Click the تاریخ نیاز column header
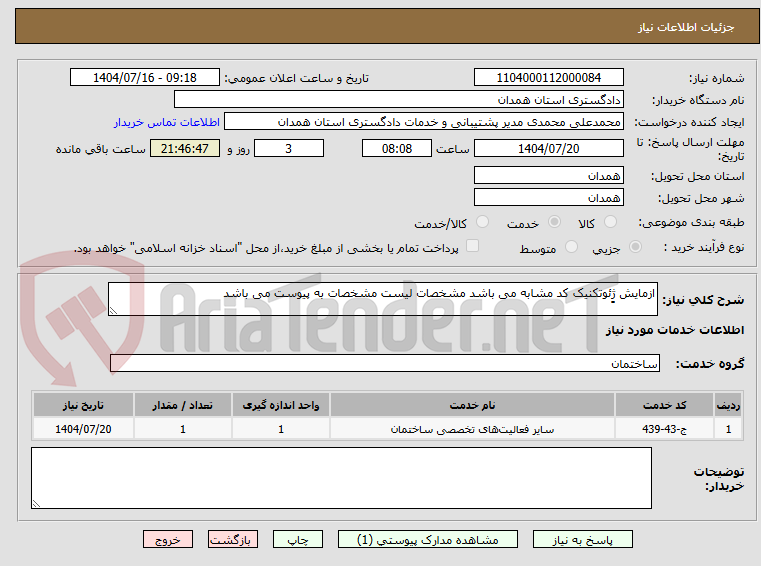The height and width of the screenshot is (566, 761). coord(83,405)
